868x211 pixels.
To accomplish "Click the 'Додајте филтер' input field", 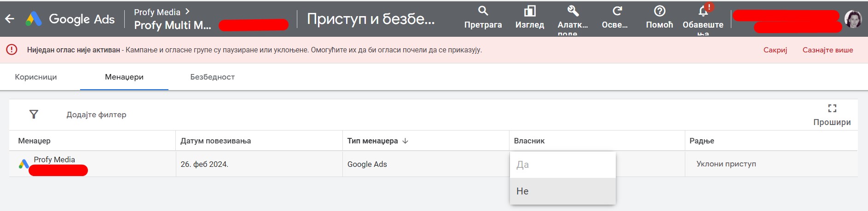I will pyautogui.click(x=96, y=114).
